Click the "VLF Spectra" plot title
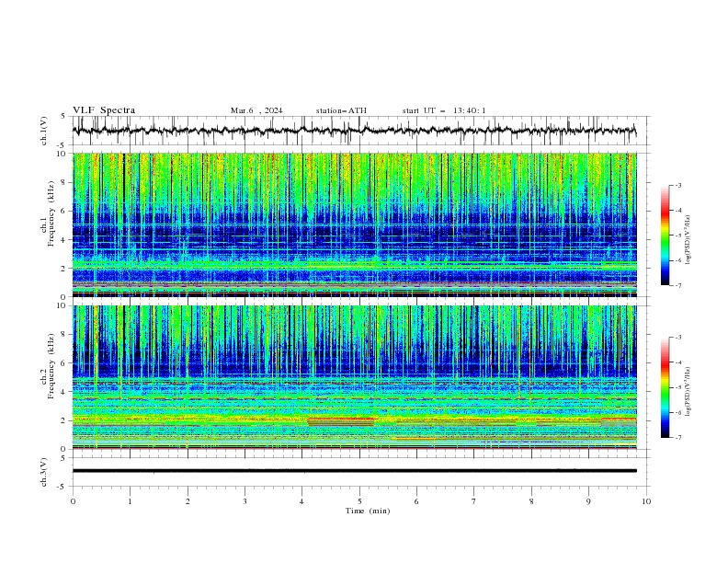The image size is (728, 563). (x=104, y=110)
